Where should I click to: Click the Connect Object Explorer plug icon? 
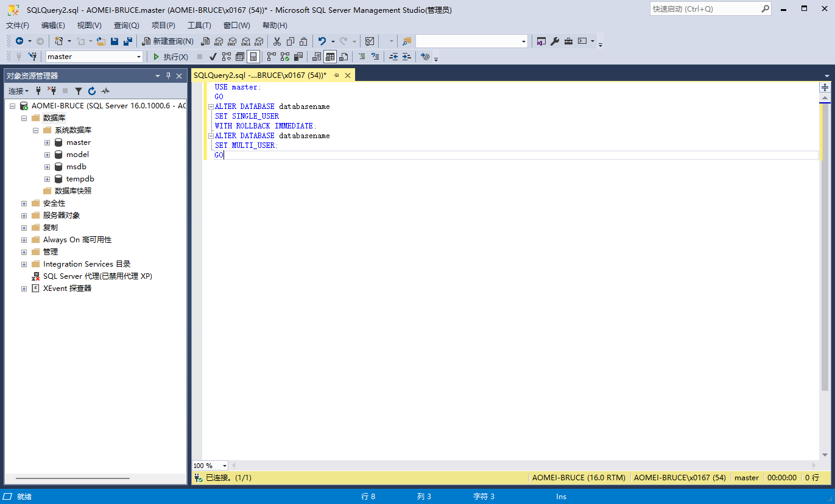click(38, 91)
